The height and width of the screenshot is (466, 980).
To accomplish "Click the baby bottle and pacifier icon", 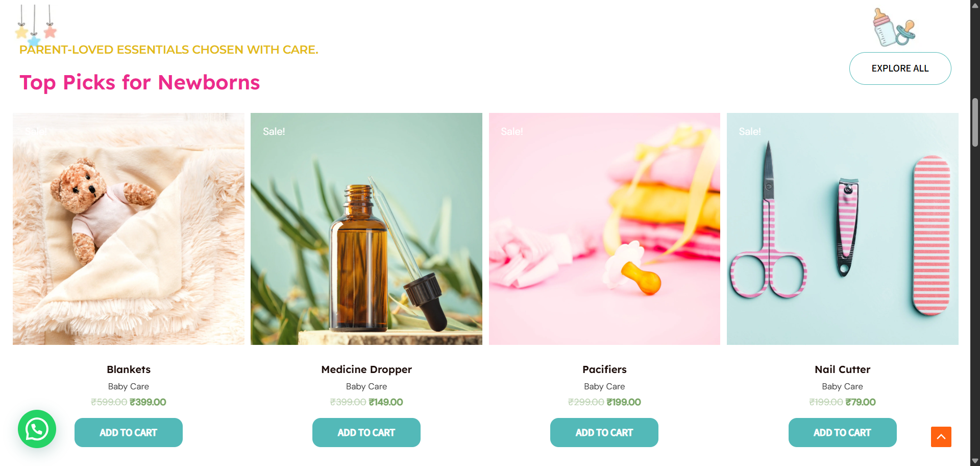I will click(894, 27).
